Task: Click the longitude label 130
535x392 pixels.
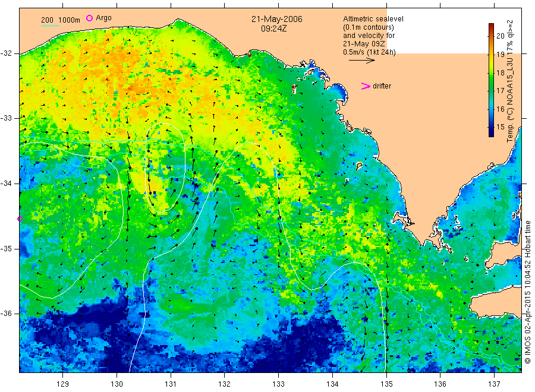Action: (117, 384)
